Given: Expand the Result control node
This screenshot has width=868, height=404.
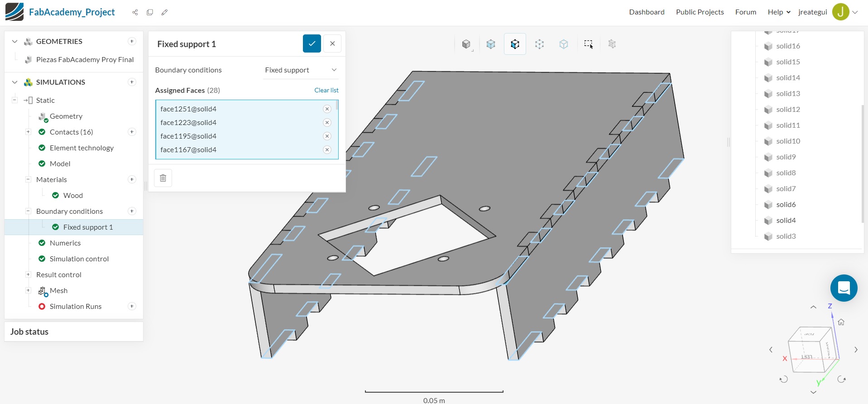Looking at the screenshot, I should tap(28, 274).
